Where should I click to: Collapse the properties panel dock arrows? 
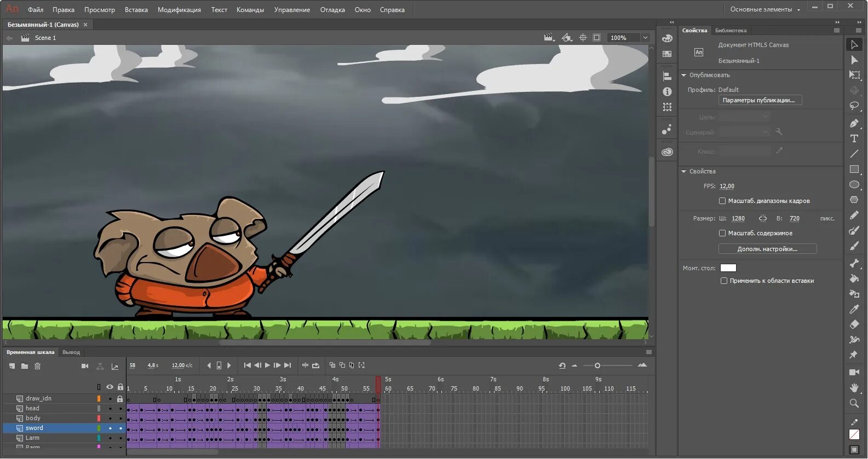coord(837,22)
